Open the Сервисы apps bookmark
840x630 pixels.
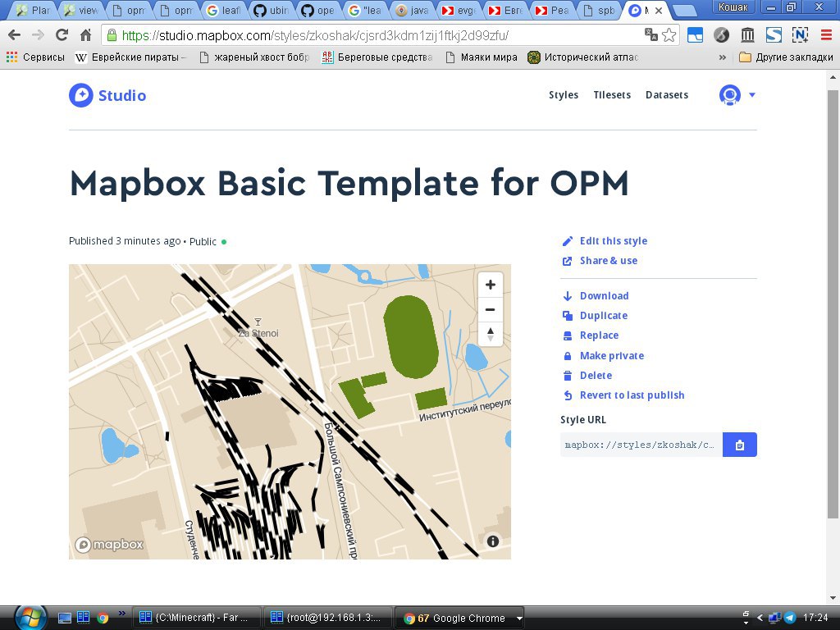coord(35,57)
